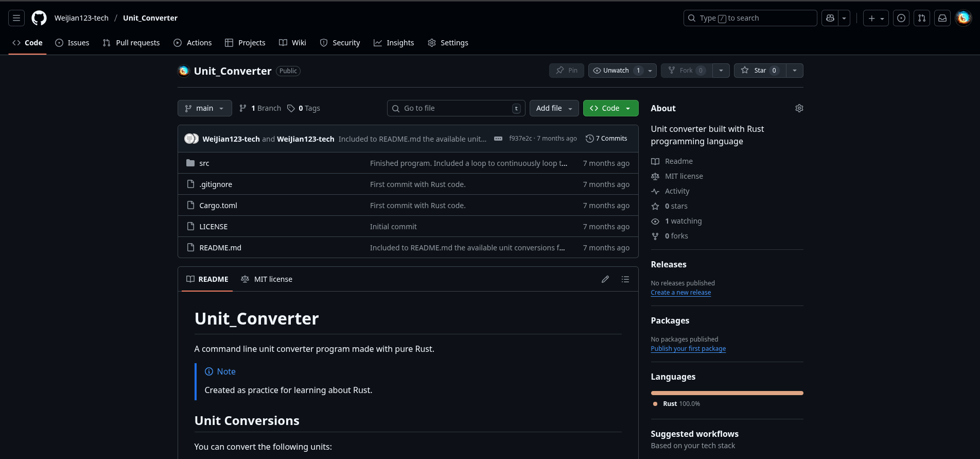Viewport: 980px width, 459px height.
Task: Click the branch icon beside 1 Branch
Action: [243, 108]
